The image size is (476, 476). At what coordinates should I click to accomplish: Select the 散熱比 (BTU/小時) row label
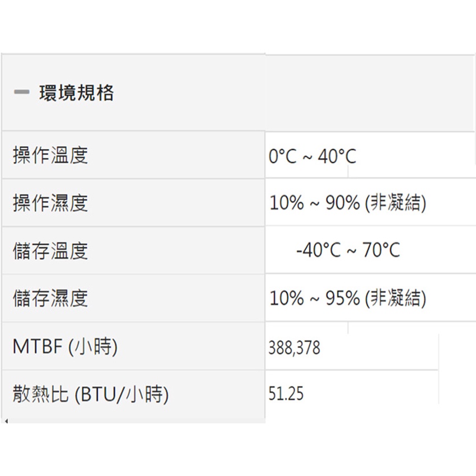click(x=90, y=395)
